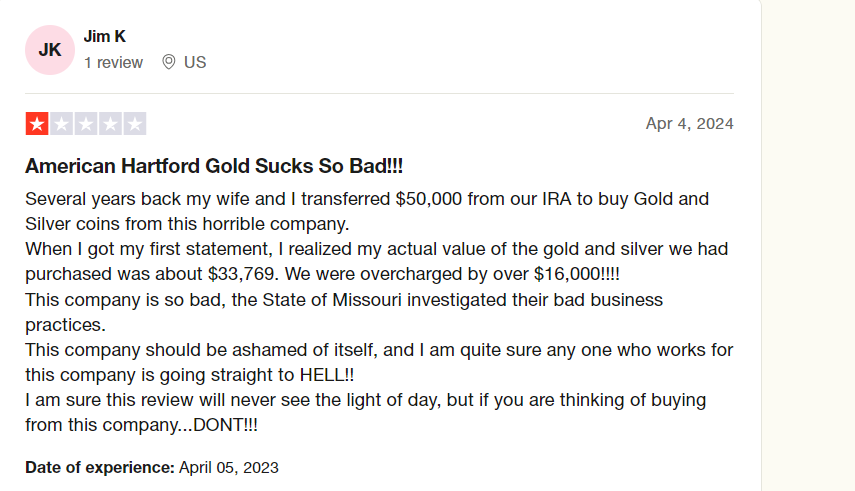The height and width of the screenshot is (491, 855).
Task: Click the fifth gray rating star
Action: coord(135,124)
